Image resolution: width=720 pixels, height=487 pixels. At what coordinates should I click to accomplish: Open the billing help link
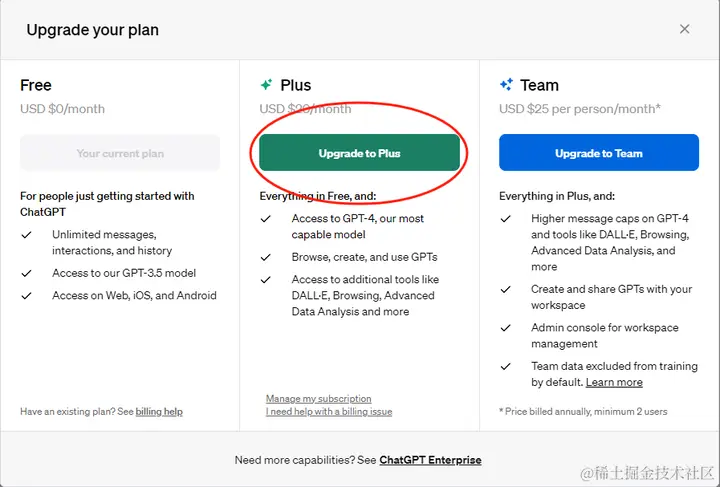(x=159, y=411)
